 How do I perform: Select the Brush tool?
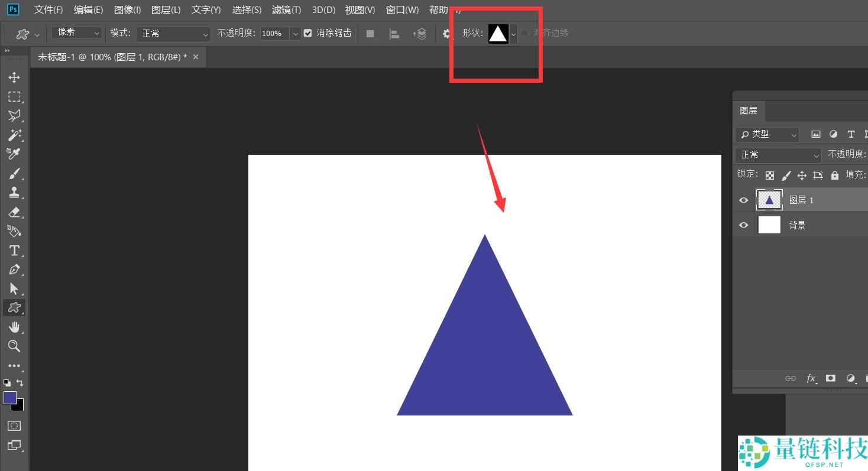14,173
